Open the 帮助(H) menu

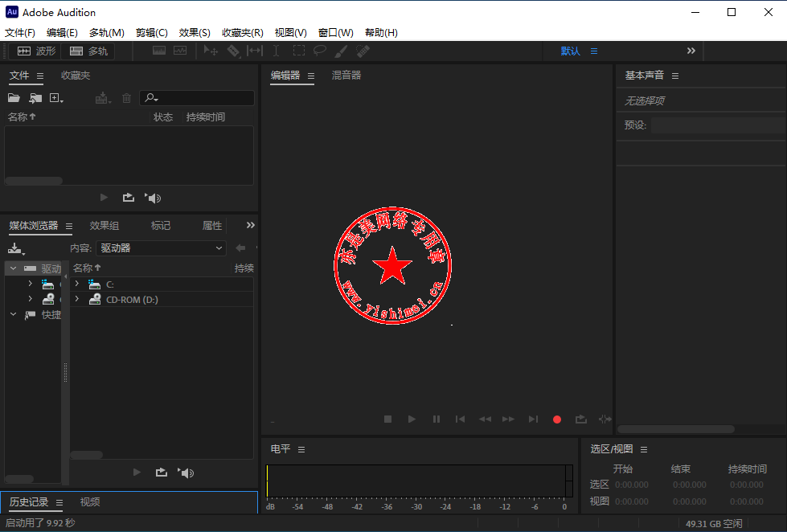(x=381, y=33)
